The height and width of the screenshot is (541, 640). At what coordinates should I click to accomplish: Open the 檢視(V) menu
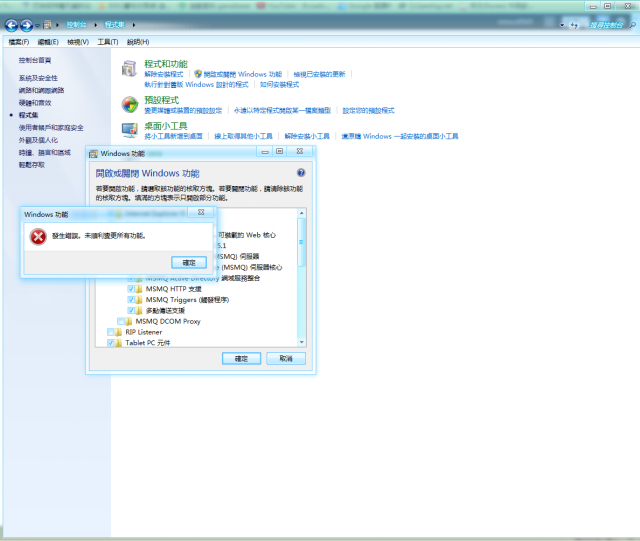[x=78, y=42]
